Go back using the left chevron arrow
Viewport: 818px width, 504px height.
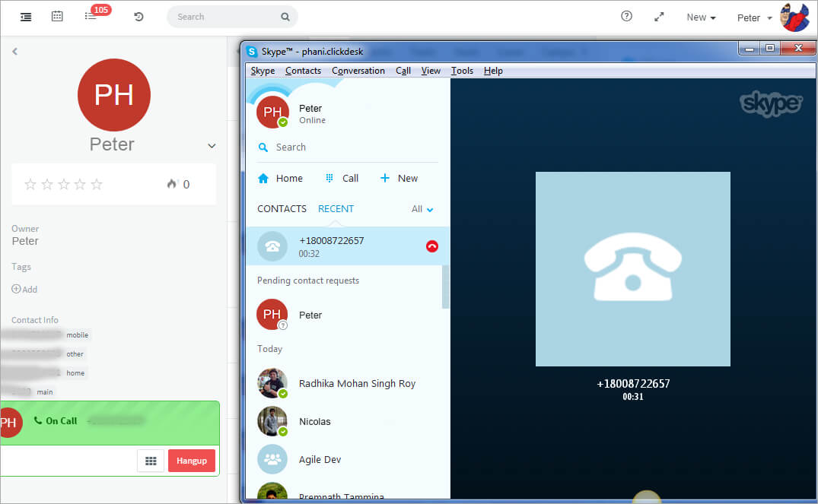coord(14,51)
